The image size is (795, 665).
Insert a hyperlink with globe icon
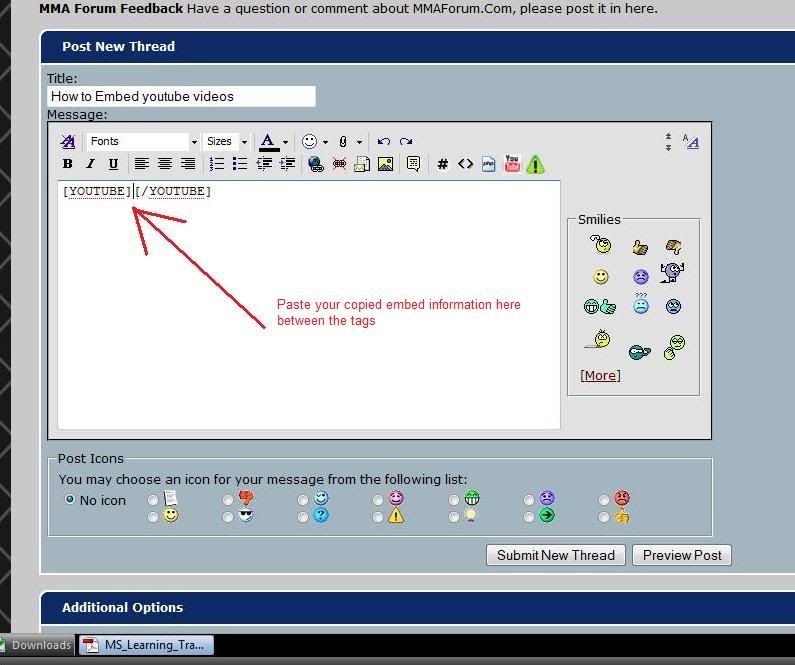[316, 164]
